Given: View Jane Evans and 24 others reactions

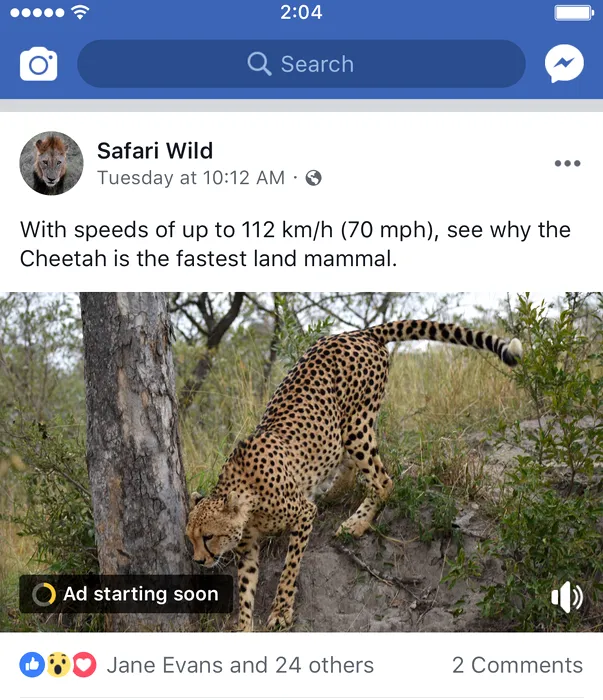Looking at the screenshot, I should (x=240, y=665).
